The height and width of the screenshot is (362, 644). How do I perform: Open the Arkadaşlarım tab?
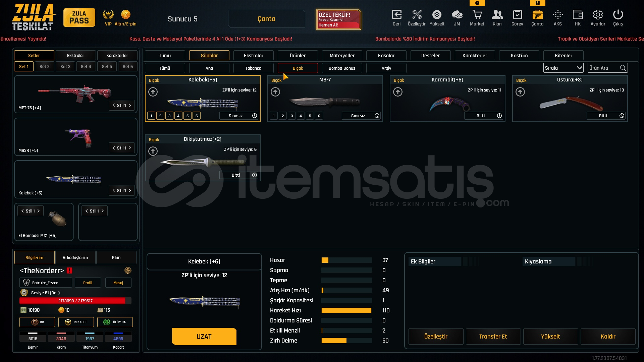pyautogui.click(x=75, y=257)
